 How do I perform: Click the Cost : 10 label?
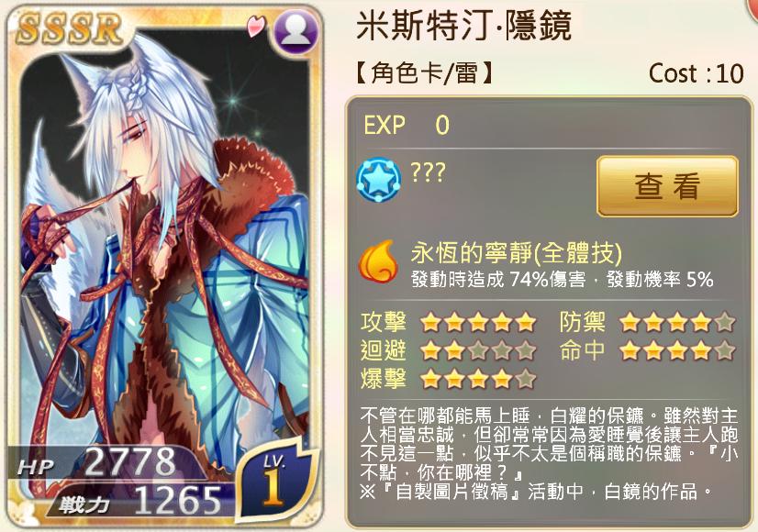coord(697,73)
